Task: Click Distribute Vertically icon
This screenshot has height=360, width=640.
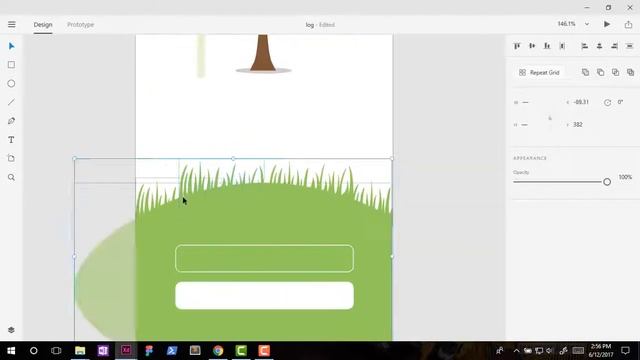Action: (x=562, y=46)
